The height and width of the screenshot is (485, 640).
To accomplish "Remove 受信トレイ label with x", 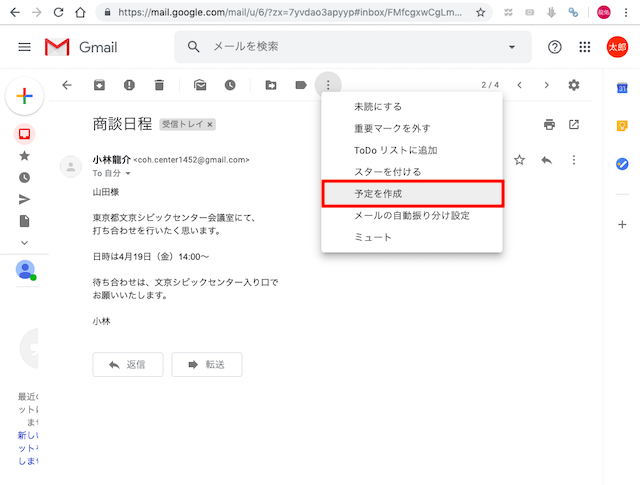I will (210, 125).
